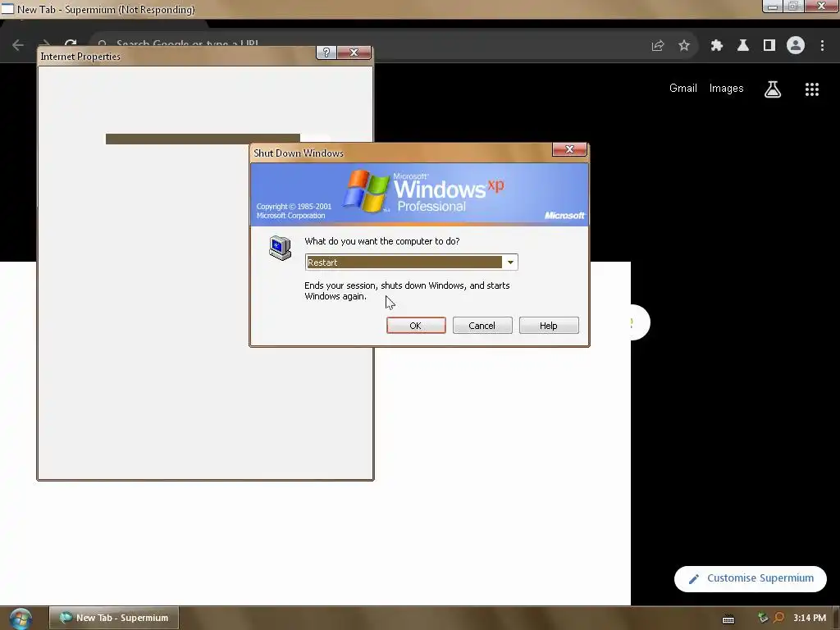This screenshot has height=630, width=840.
Task: Share this page via share icon
Action: coord(658,46)
